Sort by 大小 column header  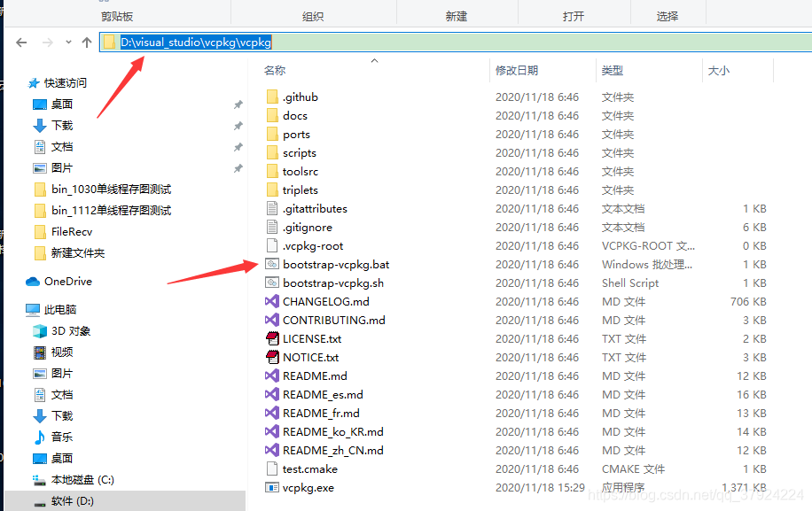pos(719,70)
